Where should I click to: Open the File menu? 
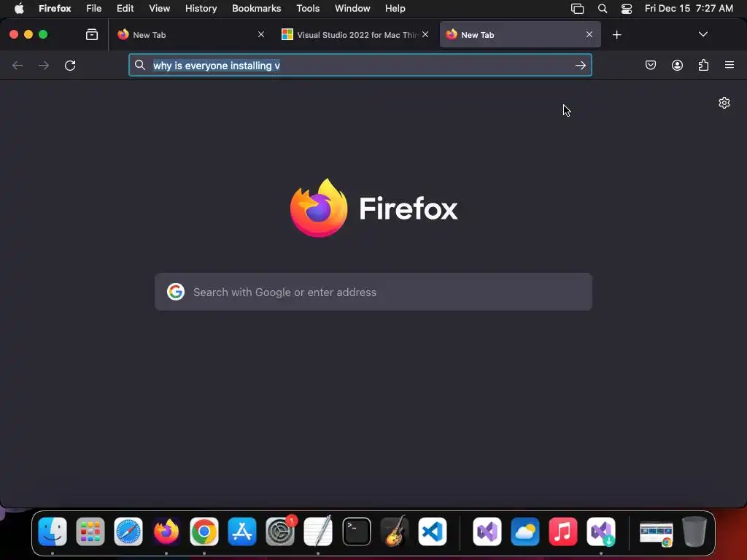(94, 8)
